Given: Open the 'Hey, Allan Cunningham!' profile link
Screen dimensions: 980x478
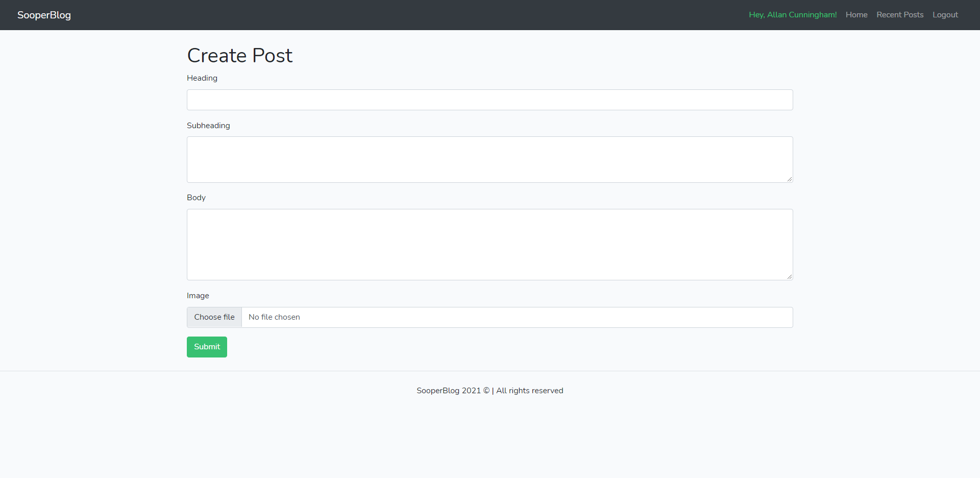Looking at the screenshot, I should pos(793,15).
